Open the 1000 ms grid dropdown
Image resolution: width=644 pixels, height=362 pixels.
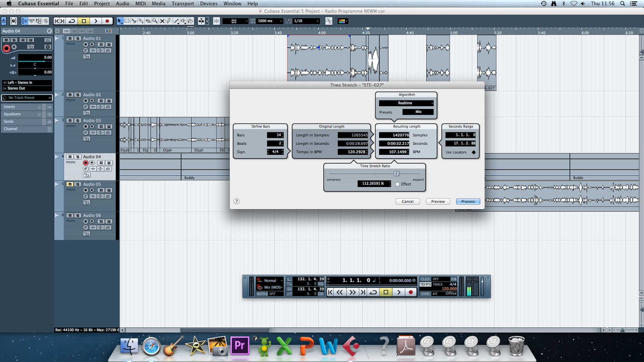270,21
